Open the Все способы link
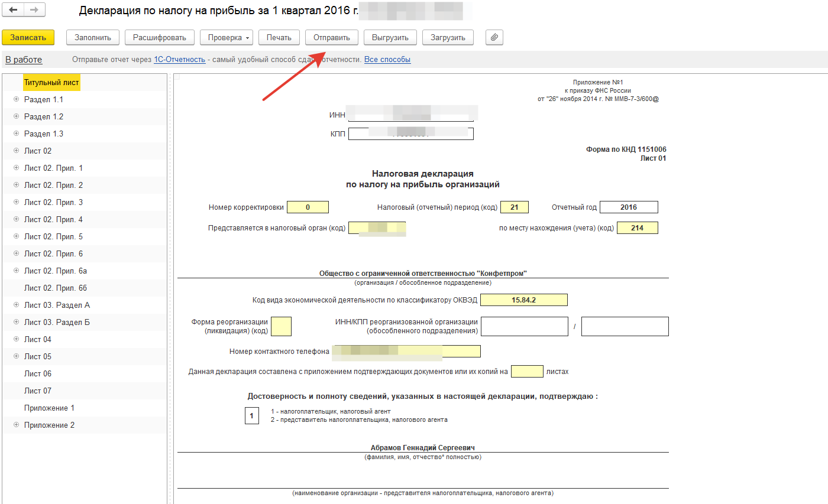 point(387,60)
